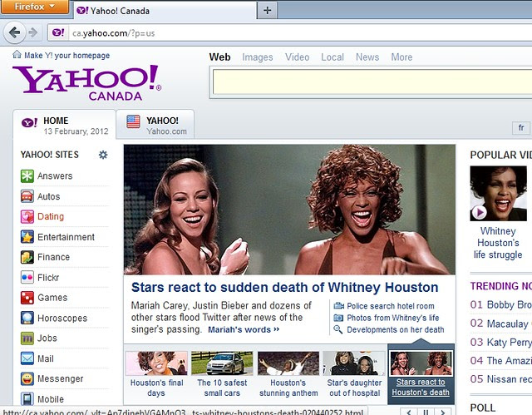The width and height of the screenshot is (532, 415).
Task: Click the Horoscopes crystal ball icon
Action: coord(27,318)
